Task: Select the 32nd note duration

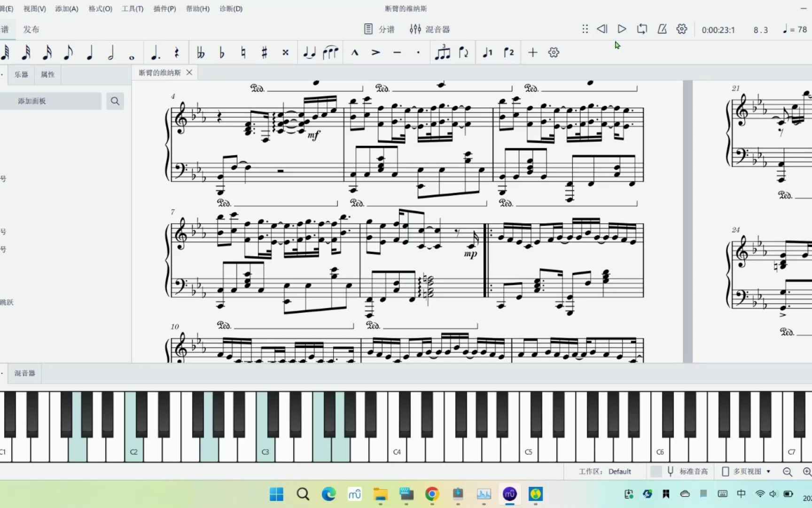Action: [26, 52]
